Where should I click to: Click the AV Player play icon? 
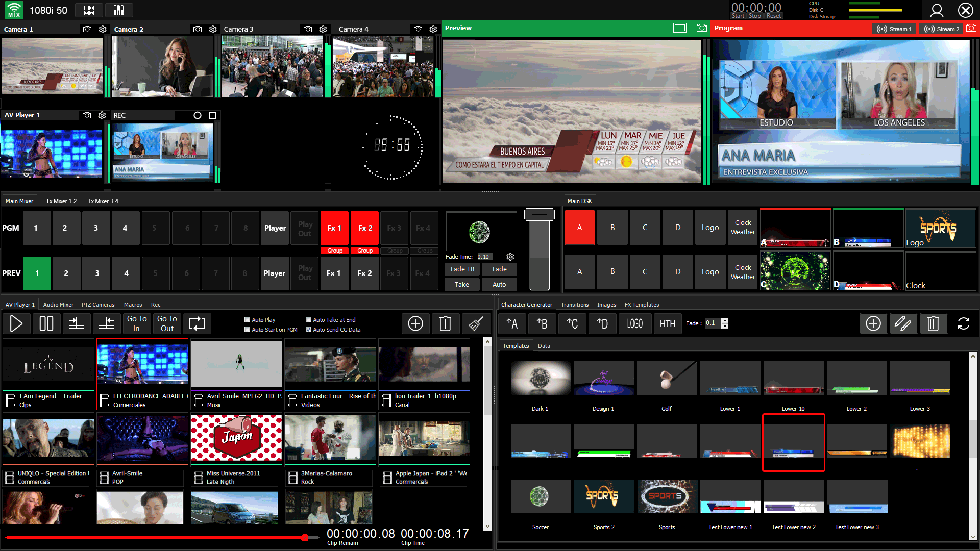point(16,323)
